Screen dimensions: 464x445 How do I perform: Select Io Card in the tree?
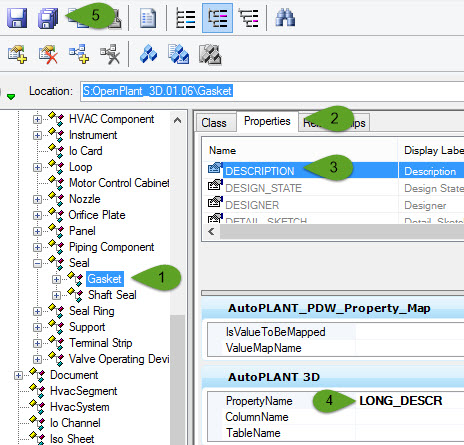tap(86, 151)
